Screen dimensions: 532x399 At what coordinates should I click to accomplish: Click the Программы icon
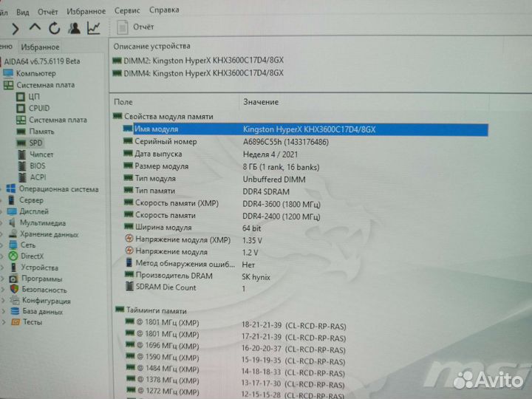tap(13, 279)
